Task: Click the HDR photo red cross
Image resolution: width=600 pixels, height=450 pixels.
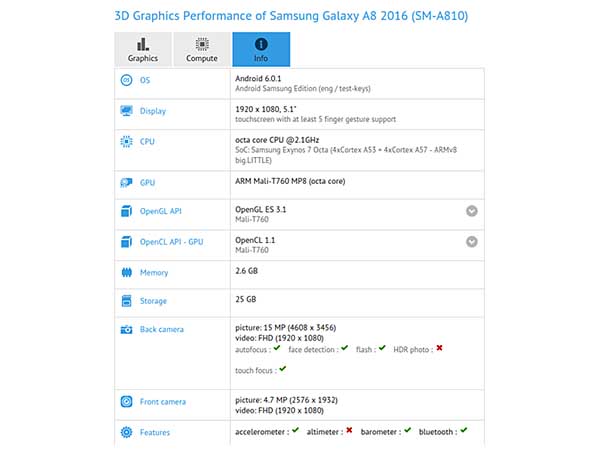Action: [x=439, y=348]
